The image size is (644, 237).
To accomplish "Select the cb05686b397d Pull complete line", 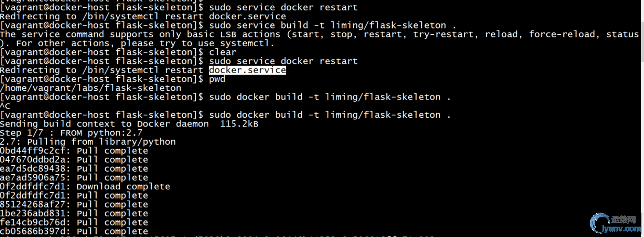I will pos(74,231).
